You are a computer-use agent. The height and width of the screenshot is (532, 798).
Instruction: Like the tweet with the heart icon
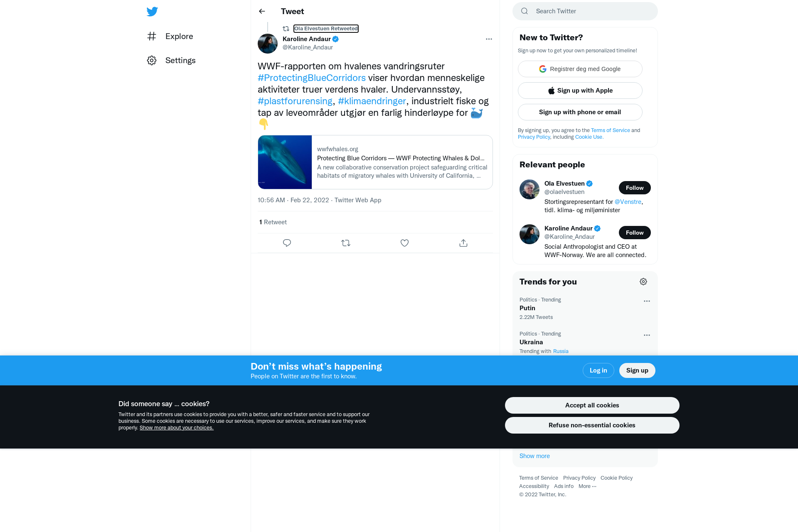(x=404, y=243)
